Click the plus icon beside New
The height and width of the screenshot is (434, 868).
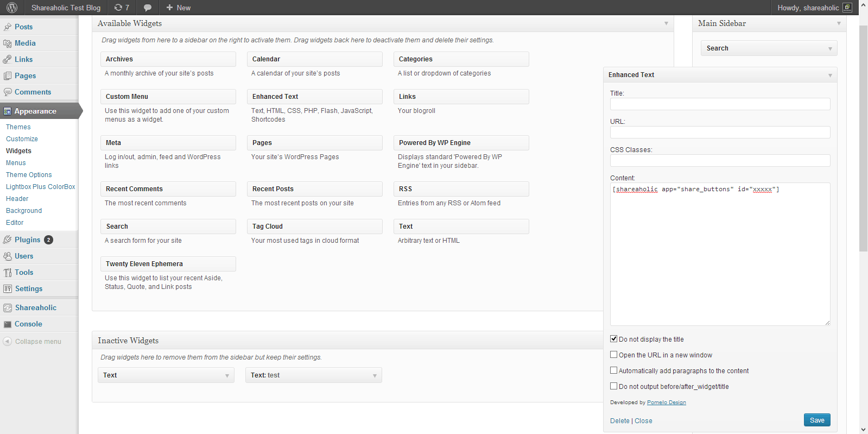pos(169,8)
